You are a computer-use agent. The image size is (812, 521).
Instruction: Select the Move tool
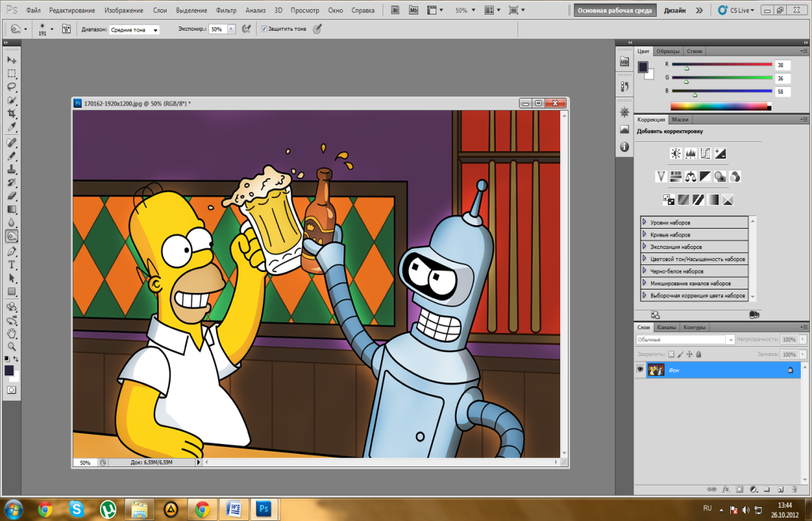click(x=11, y=60)
